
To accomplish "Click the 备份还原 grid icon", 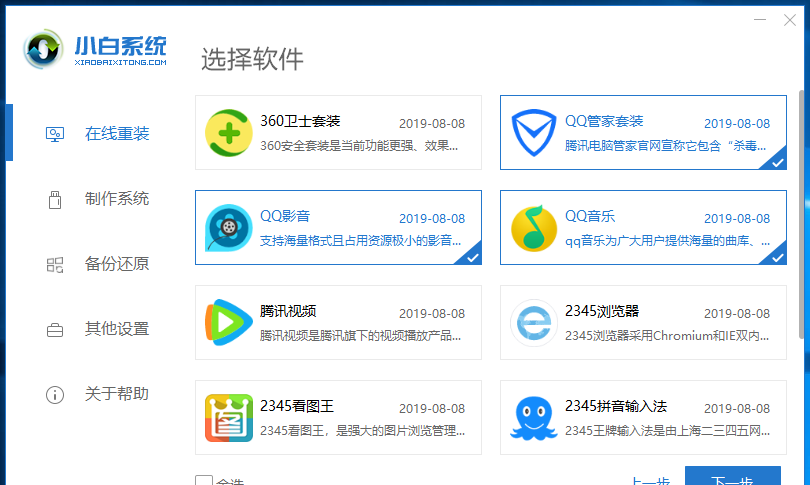I will click(55, 265).
